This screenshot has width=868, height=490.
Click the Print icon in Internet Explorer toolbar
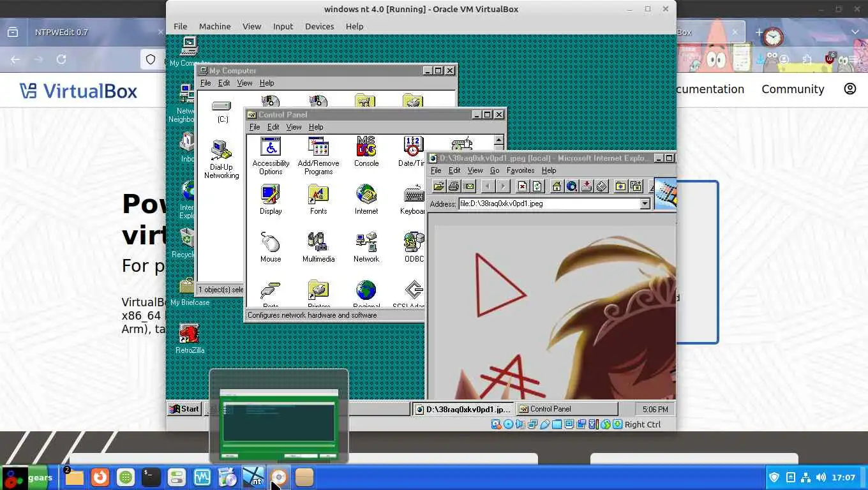(x=454, y=186)
